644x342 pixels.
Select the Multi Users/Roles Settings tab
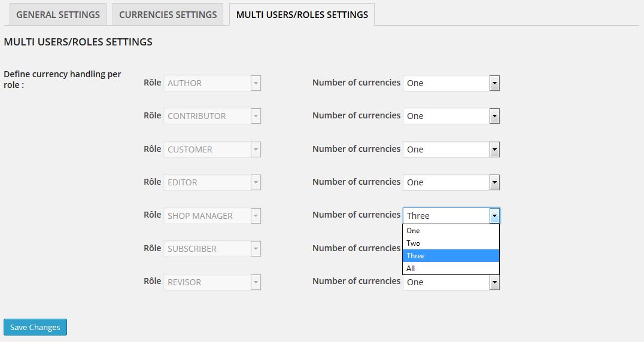point(302,14)
